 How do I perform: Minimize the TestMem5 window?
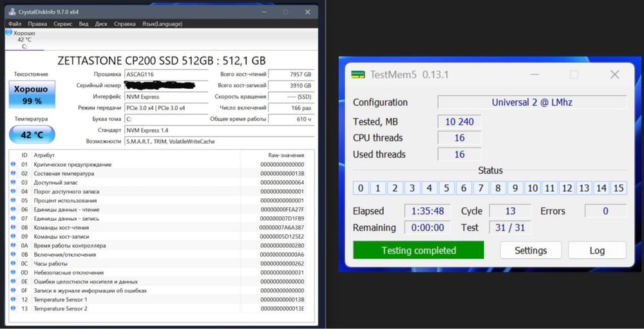tap(534, 75)
